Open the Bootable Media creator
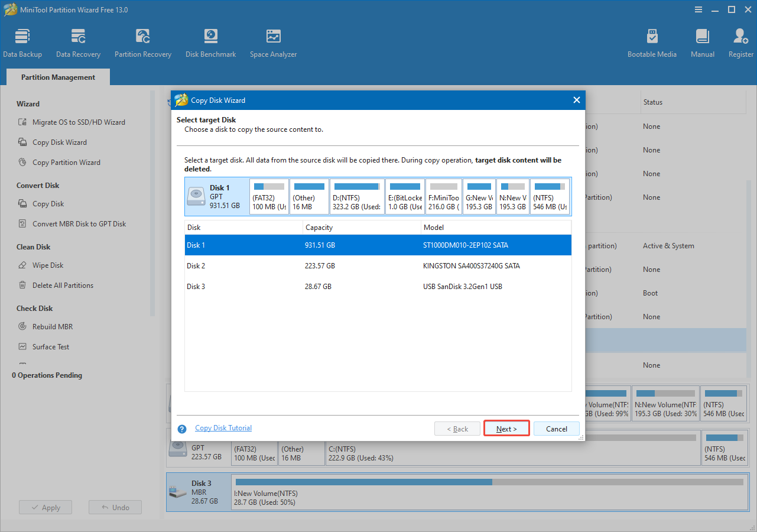The width and height of the screenshot is (757, 532). (652, 41)
